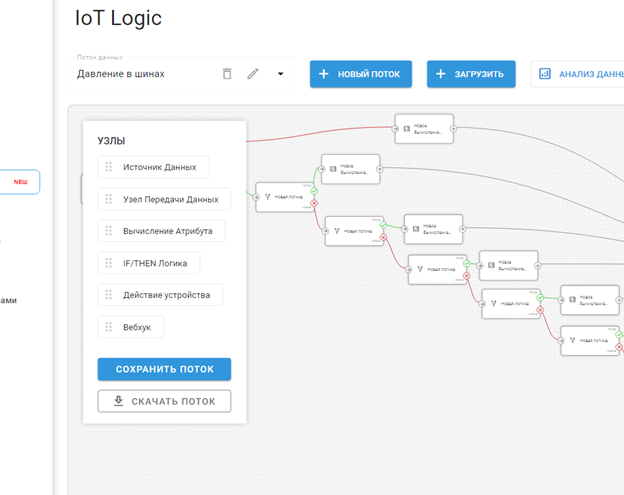The image size is (624, 495).
Task: Pick the Вычисление Атрибута node item
Action: (166, 231)
